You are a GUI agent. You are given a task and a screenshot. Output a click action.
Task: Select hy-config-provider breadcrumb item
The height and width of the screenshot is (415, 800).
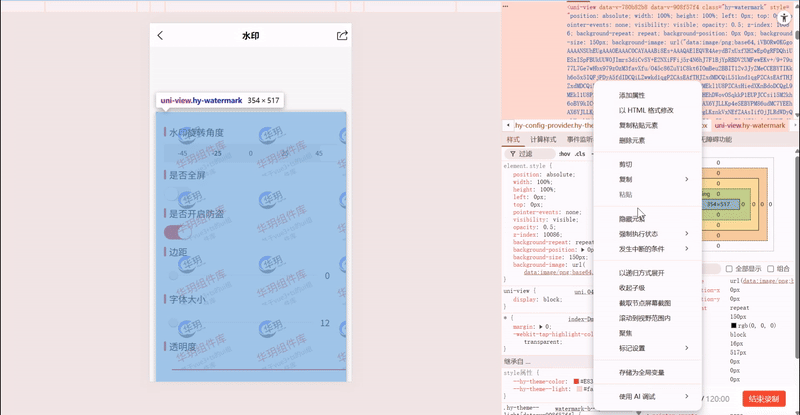[554, 125]
